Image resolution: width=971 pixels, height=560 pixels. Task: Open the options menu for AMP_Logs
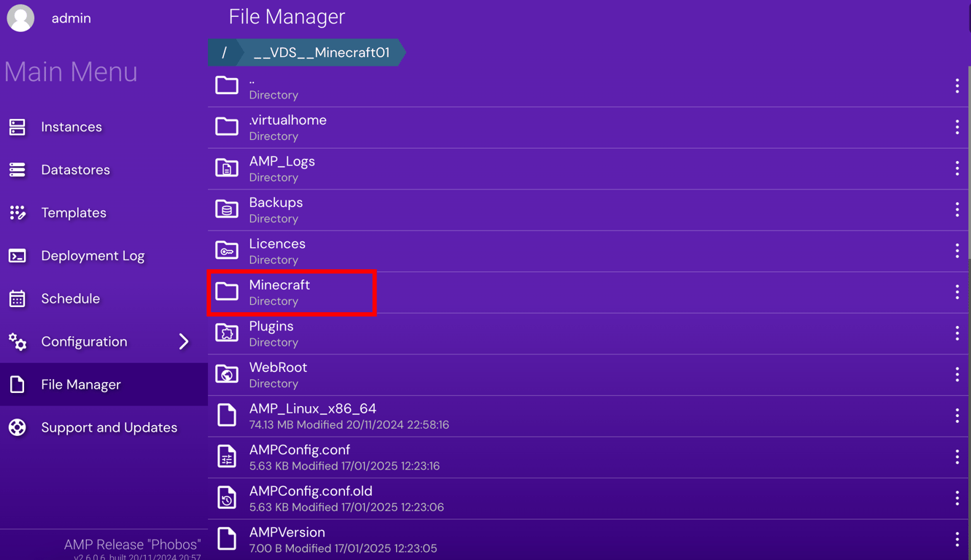click(x=957, y=168)
